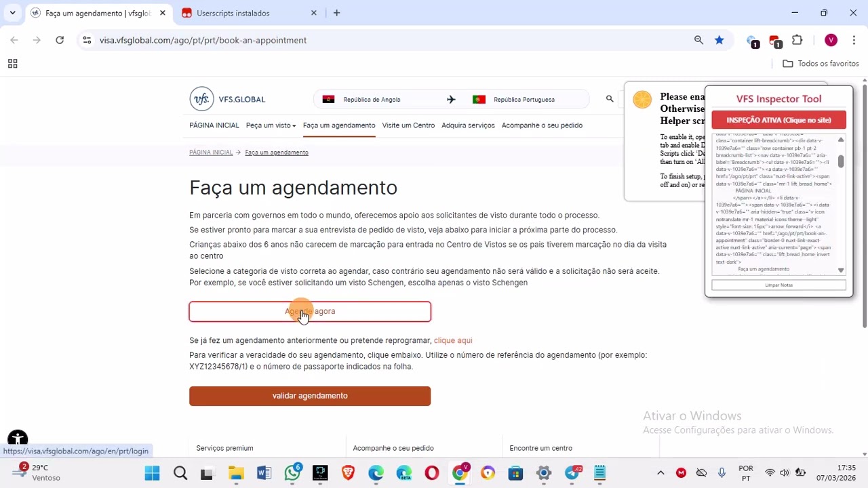Open Todos os favoritos folder
This screenshot has height=488, width=868.
(821, 64)
